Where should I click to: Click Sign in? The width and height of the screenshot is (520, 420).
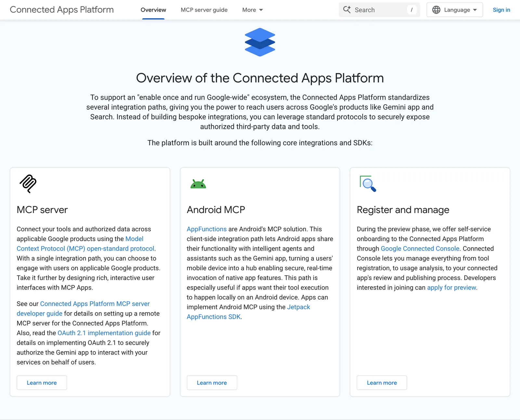pyautogui.click(x=501, y=10)
